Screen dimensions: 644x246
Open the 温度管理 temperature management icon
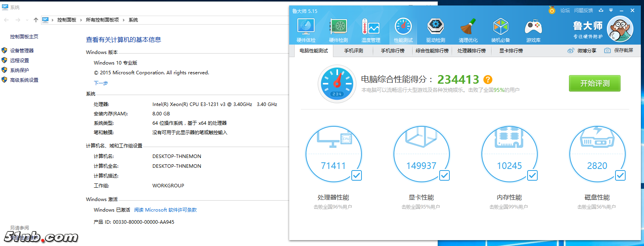pyautogui.click(x=370, y=30)
